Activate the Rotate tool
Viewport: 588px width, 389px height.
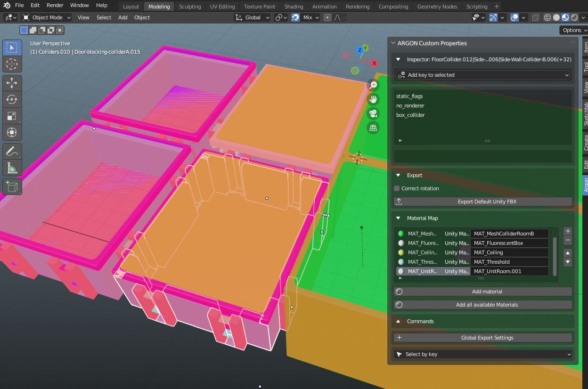point(12,99)
